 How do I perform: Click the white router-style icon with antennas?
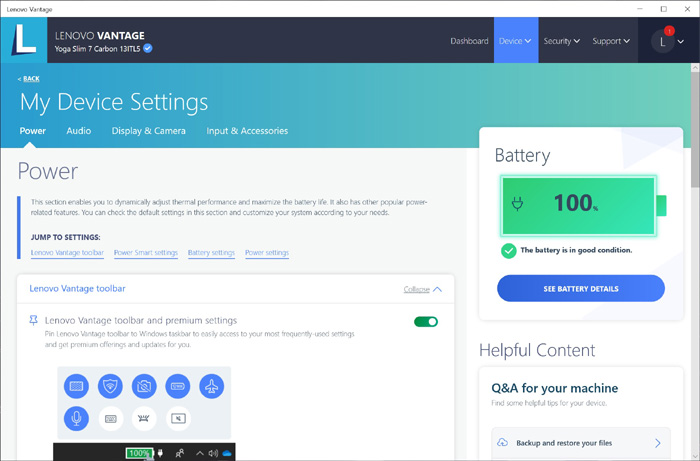tap(144, 418)
